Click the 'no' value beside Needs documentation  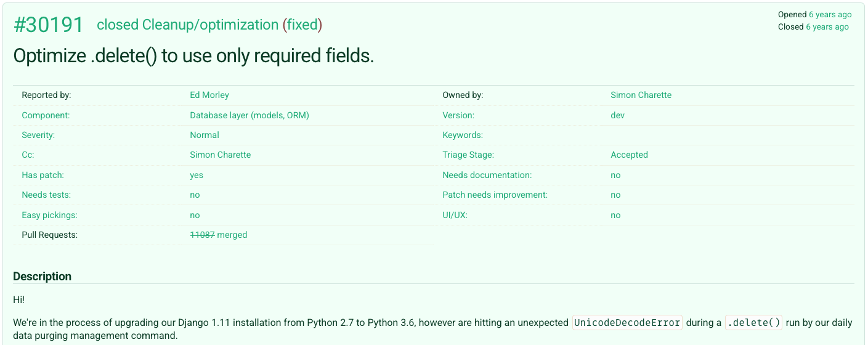pos(615,175)
